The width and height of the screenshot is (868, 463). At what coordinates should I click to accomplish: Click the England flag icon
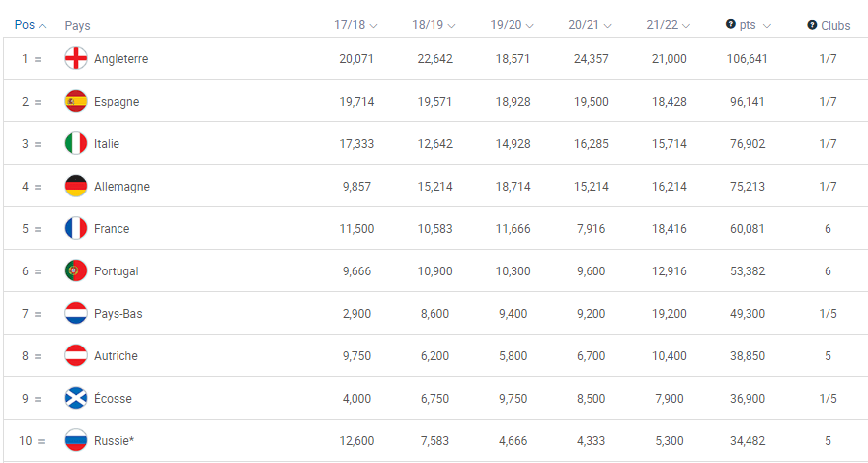click(76, 58)
